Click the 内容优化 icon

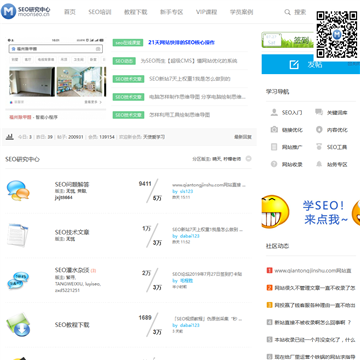pyautogui.click(x=319, y=130)
